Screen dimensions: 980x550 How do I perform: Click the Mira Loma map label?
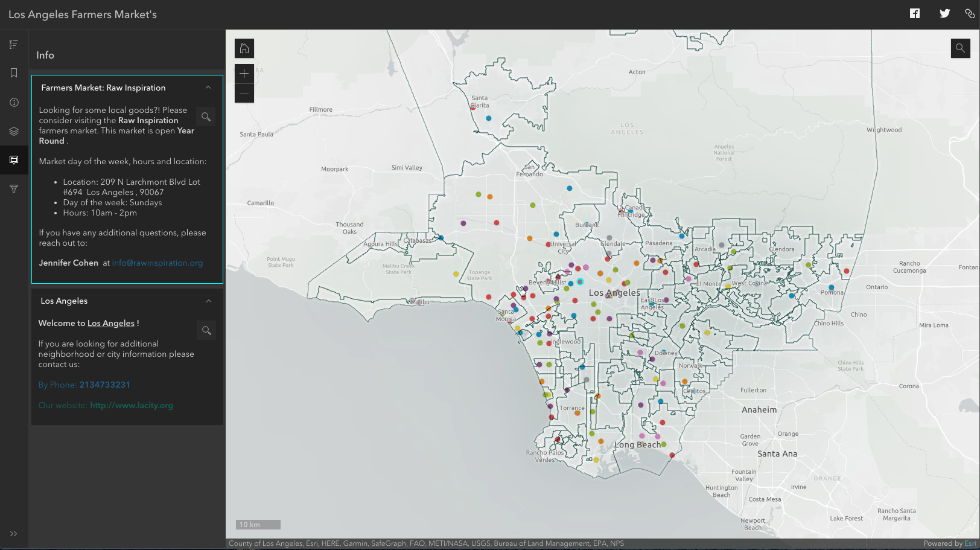(934, 325)
